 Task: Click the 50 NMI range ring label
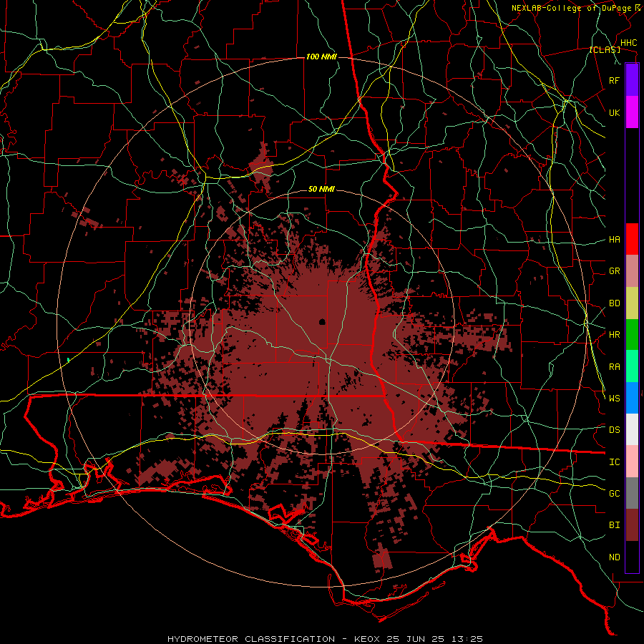[x=321, y=190]
